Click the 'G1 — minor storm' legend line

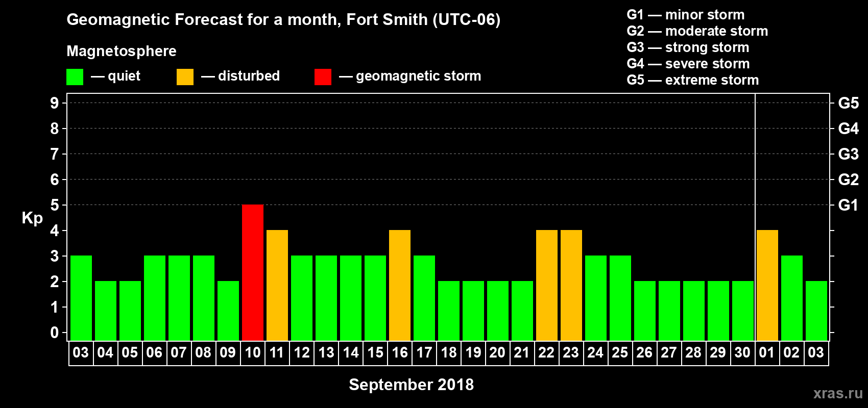tap(686, 15)
